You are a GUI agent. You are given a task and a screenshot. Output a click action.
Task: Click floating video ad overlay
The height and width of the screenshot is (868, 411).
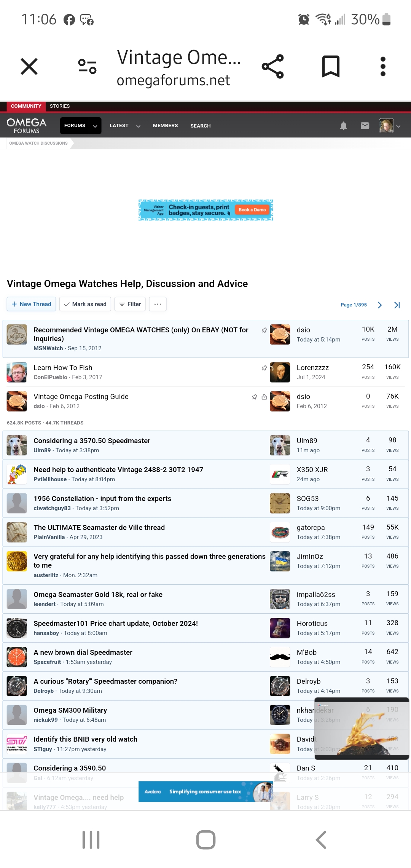[362, 728]
